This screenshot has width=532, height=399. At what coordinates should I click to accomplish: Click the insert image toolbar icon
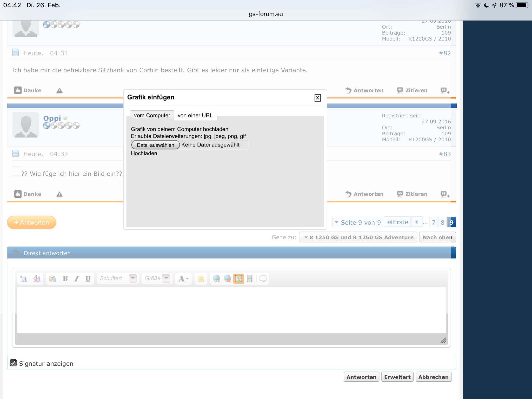(238, 279)
